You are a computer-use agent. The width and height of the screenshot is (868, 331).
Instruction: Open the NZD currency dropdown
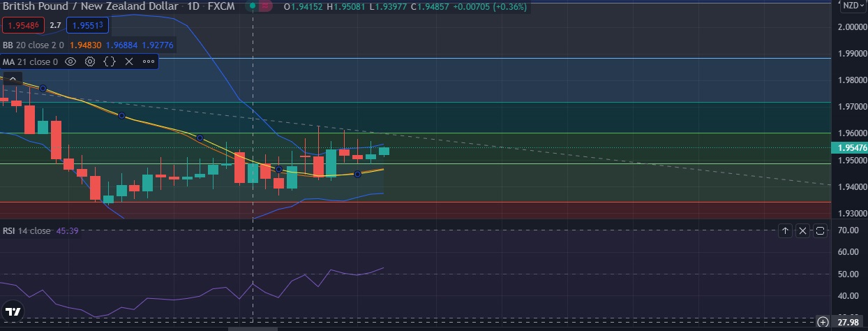(x=851, y=5)
